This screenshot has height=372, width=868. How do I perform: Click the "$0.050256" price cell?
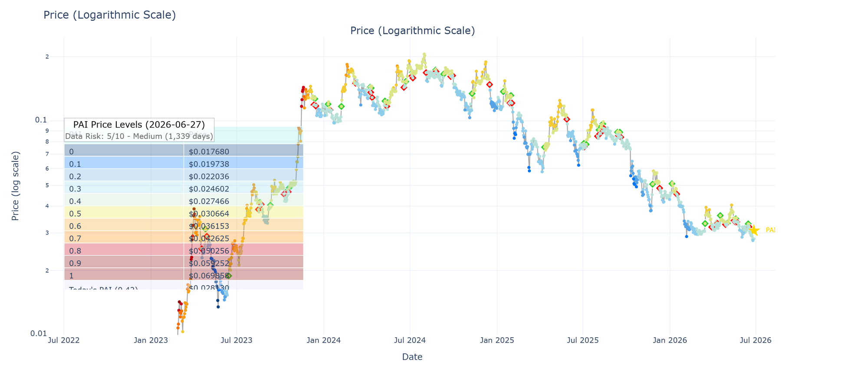pos(243,249)
